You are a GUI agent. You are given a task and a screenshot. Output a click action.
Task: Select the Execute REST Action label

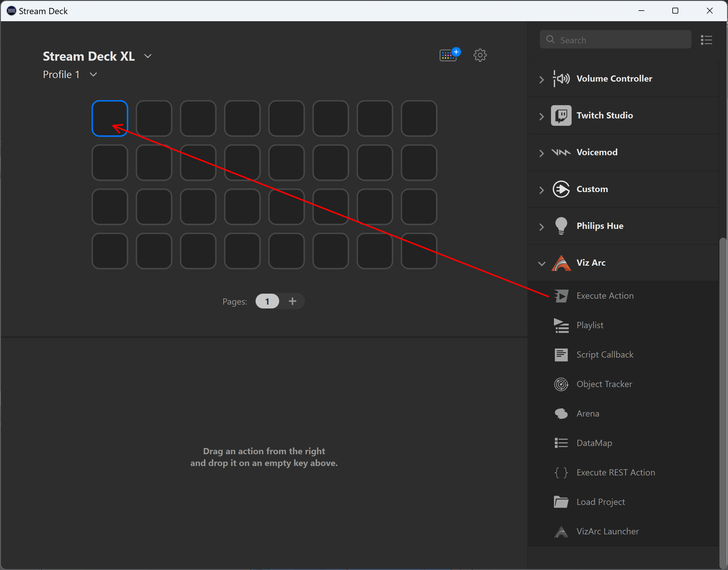(x=616, y=473)
